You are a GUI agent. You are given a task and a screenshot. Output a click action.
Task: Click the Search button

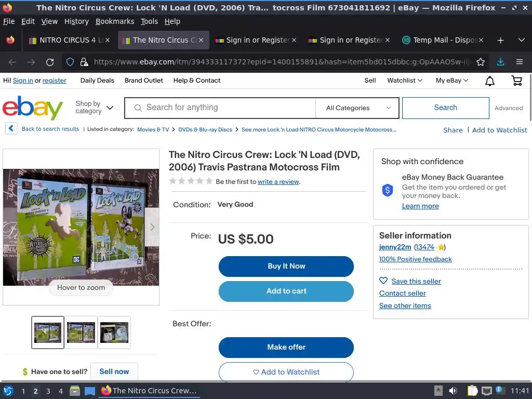click(445, 108)
